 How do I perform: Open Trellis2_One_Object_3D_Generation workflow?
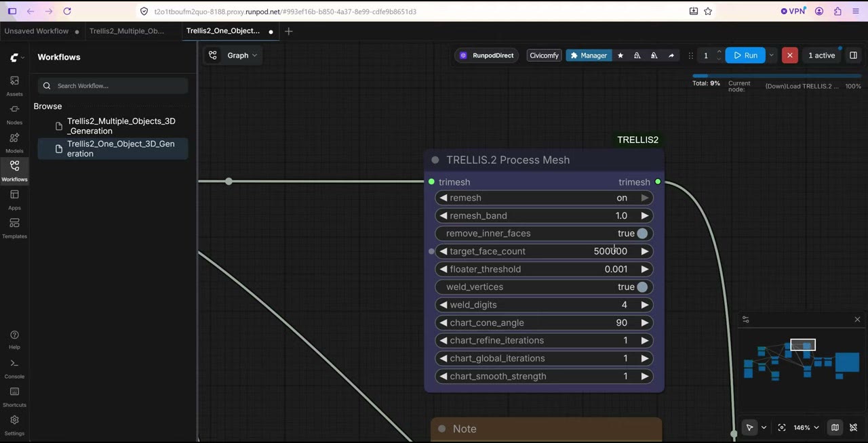[113, 148]
